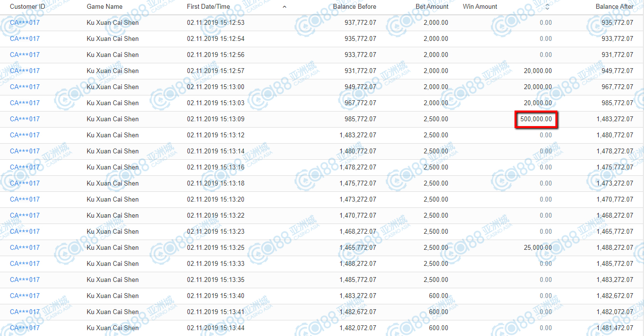Click Ku Xuan Cai Shen in the 15:13:09 row
644x336 pixels.
pos(112,119)
